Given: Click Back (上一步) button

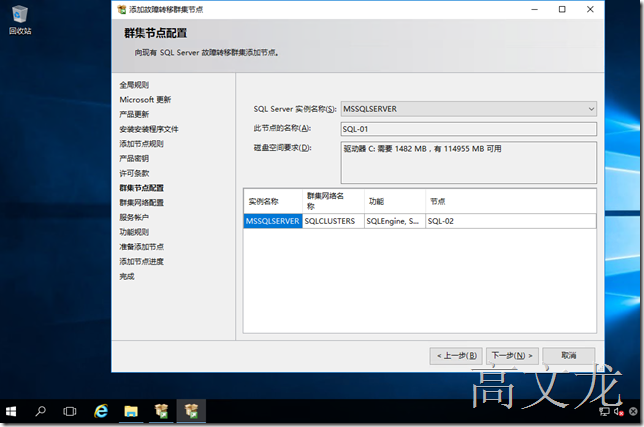Looking at the screenshot, I should coord(456,356).
